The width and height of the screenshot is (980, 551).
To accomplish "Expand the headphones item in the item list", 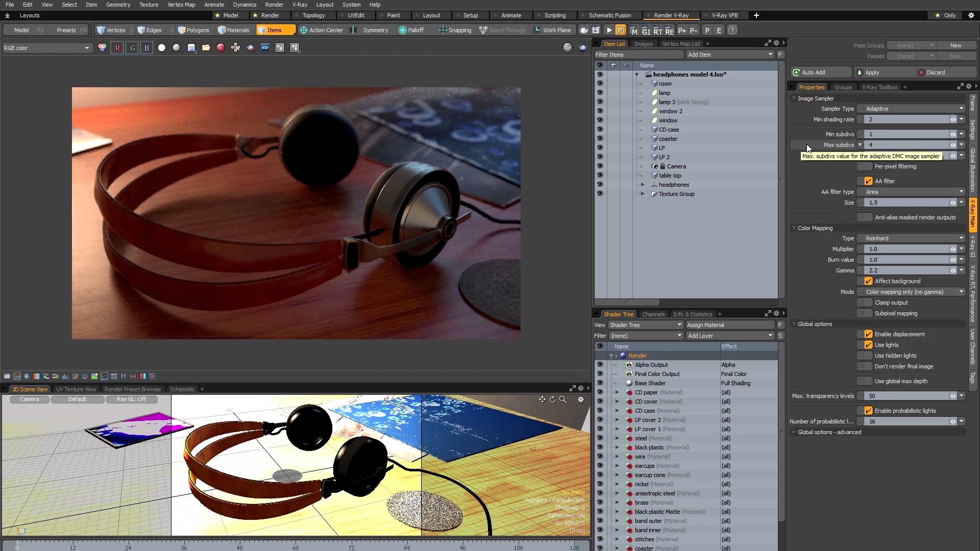I will coord(643,185).
